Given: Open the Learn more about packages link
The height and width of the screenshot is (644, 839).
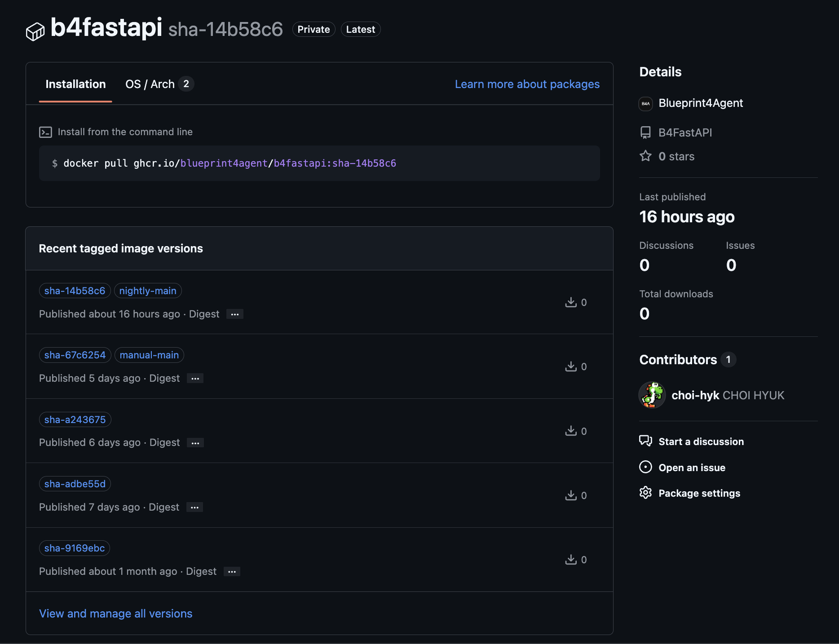Looking at the screenshot, I should click(x=527, y=84).
